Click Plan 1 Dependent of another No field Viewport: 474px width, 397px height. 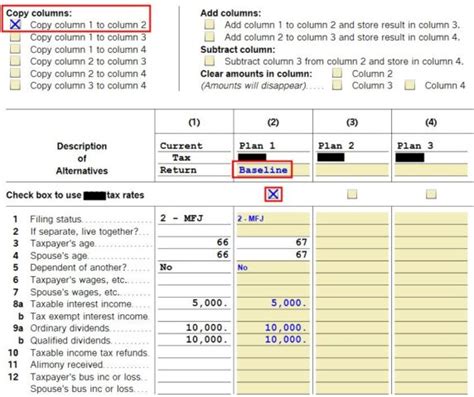(273, 267)
